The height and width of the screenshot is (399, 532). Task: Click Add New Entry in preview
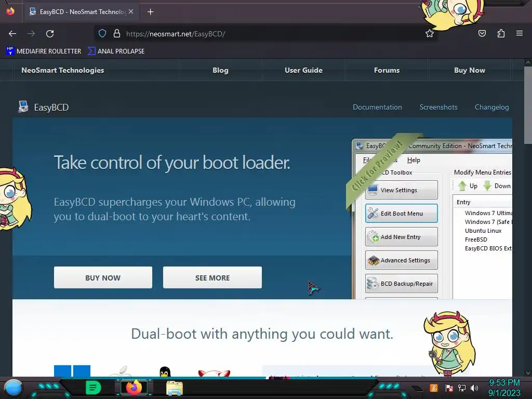[x=402, y=237]
